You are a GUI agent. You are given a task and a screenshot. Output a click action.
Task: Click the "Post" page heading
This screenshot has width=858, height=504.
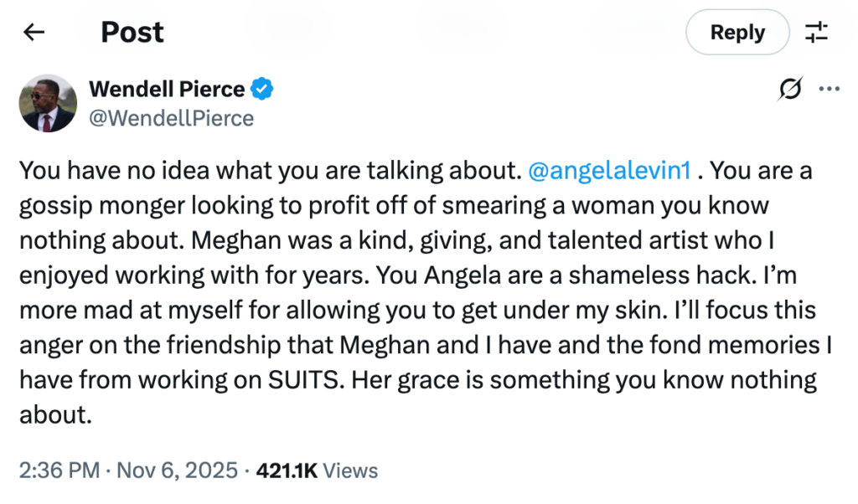point(132,33)
